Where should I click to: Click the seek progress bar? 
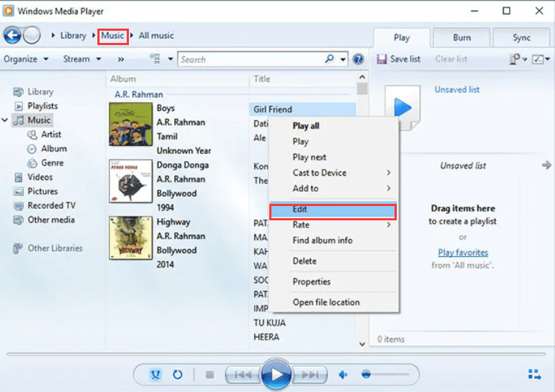(x=276, y=353)
